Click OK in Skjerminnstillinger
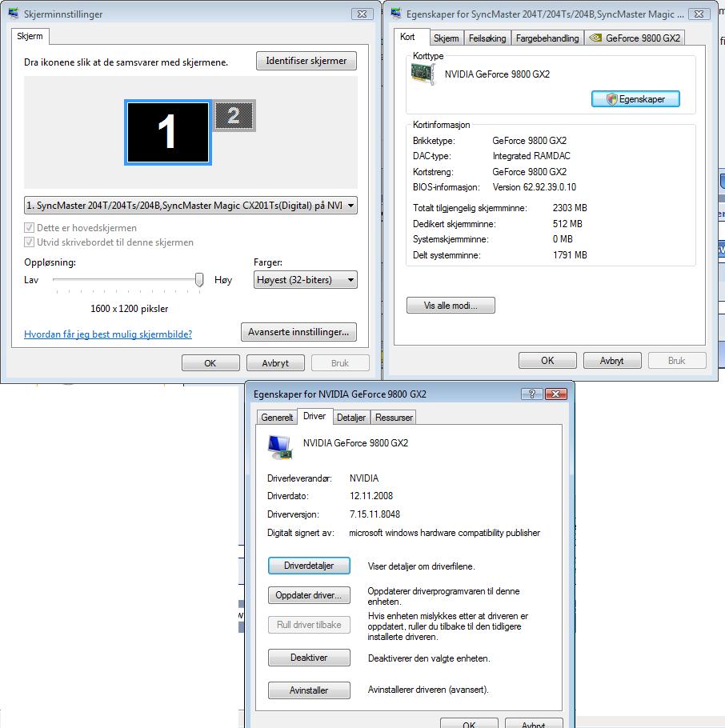This screenshot has width=725, height=728. 210,363
